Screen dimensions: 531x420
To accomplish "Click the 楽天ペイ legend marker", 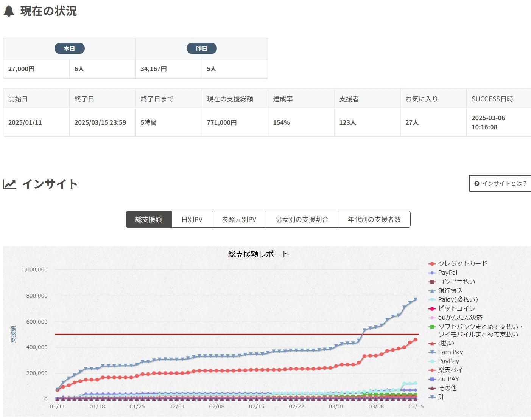I will [432, 370].
